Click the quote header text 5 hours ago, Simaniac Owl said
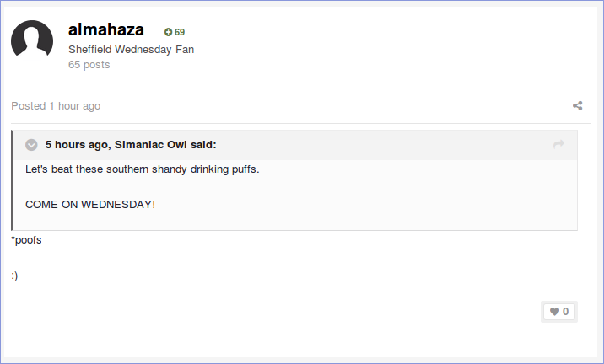Image resolution: width=604 pixels, height=364 pixels. point(131,145)
